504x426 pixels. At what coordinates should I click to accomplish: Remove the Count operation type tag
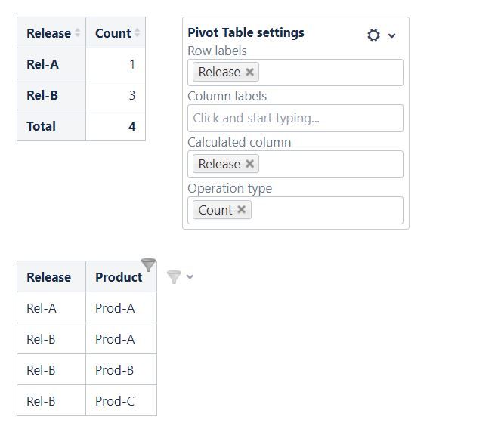click(x=242, y=210)
